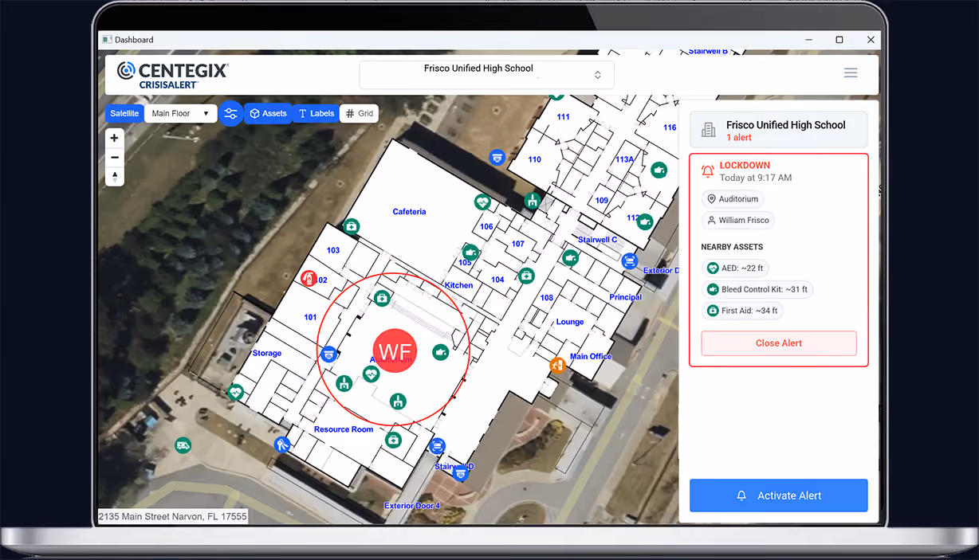The width and height of the screenshot is (979, 560).
Task: Click the Resource Room label
Action: [x=344, y=429]
